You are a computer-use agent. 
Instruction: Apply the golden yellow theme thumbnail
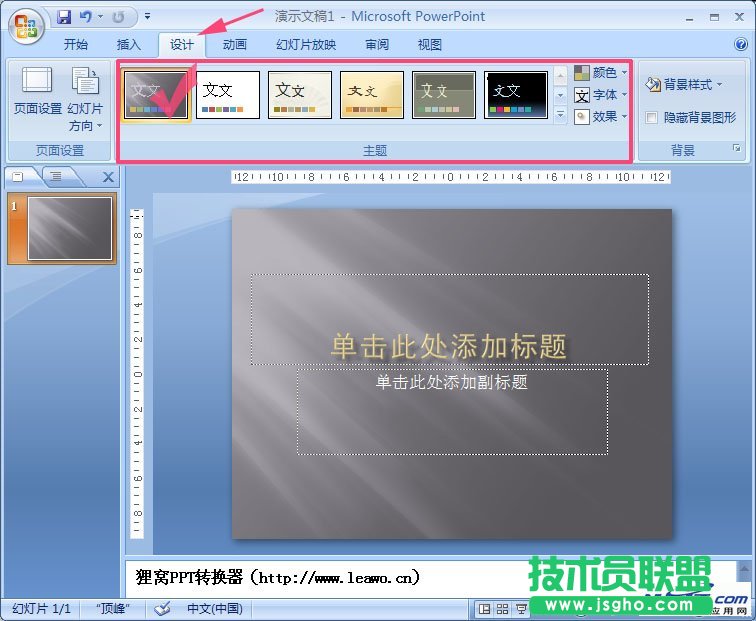pos(372,95)
